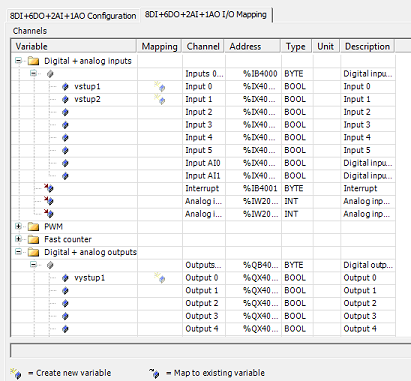Click the Output 4 description cell
Screen dimensions: 411x381
coord(368,329)
